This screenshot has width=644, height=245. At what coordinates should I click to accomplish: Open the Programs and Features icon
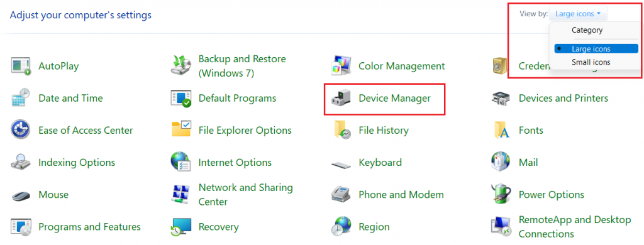point(21,227)
